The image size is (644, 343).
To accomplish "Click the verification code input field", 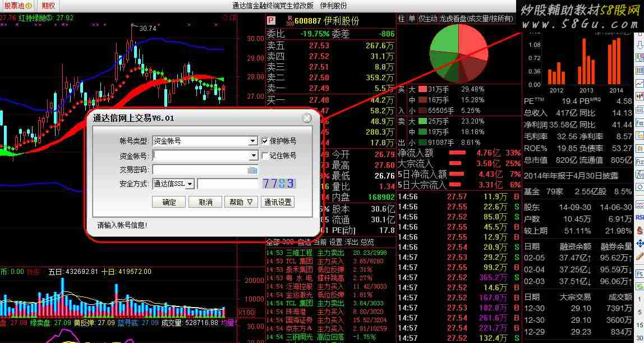I will click(228, 184).
